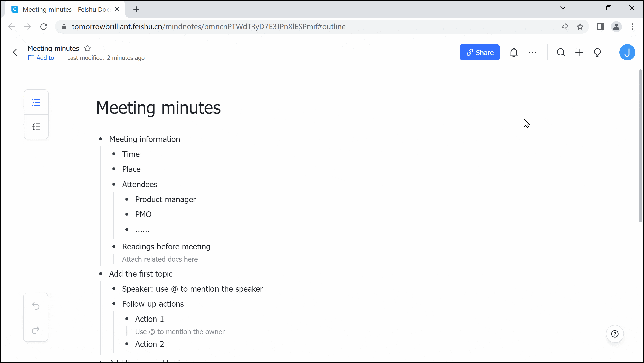Toggle the browser side panel
This screenshot has width=644, height=363.
(600, 27)
